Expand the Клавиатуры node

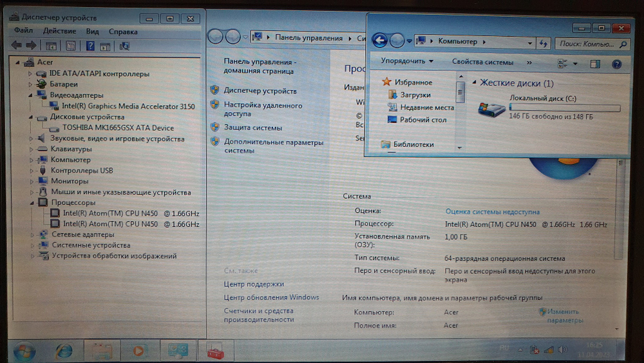point(31,149)
